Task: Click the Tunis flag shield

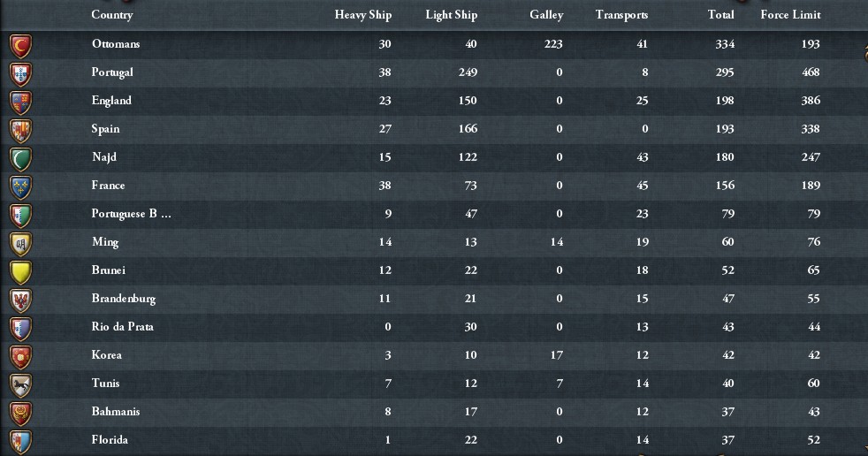Action: pos(20,384)
